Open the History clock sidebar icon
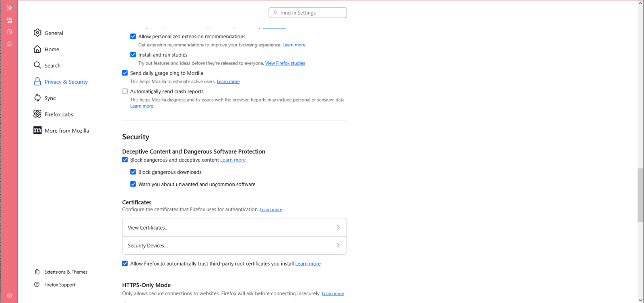The height and width of the screenshot is (303, 644). click(x=9, y=32)
